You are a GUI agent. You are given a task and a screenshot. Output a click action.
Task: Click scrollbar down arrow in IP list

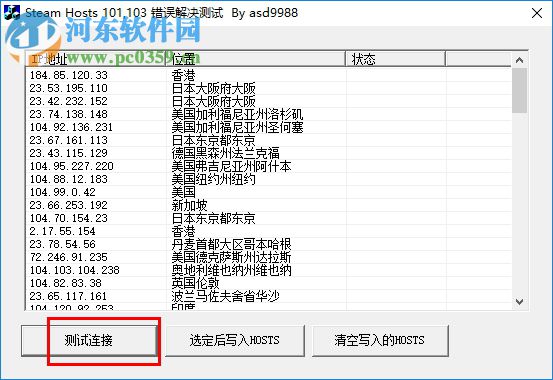click(519, 302)
